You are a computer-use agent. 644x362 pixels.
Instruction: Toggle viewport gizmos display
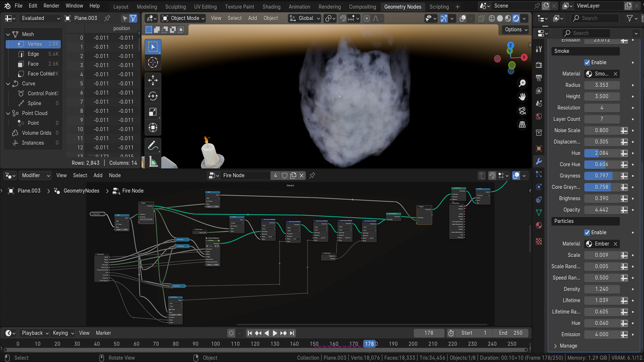tap(443, 18)
